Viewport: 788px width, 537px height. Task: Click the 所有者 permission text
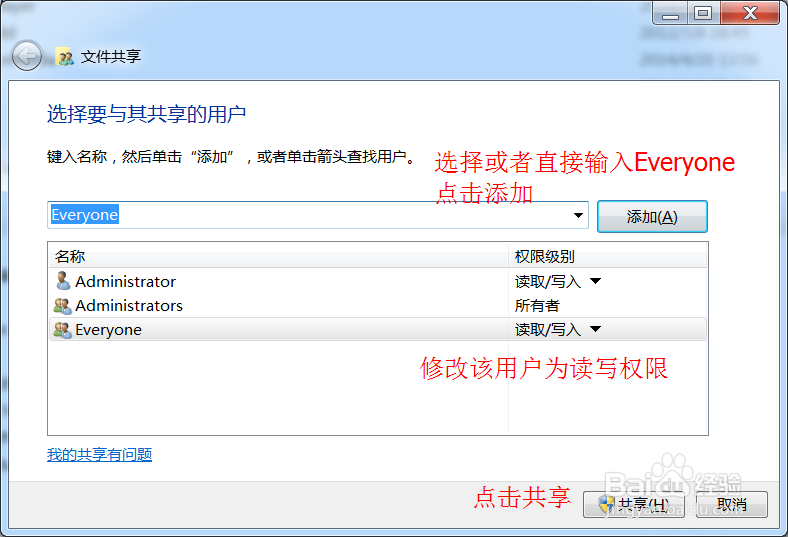click(537, 305)
